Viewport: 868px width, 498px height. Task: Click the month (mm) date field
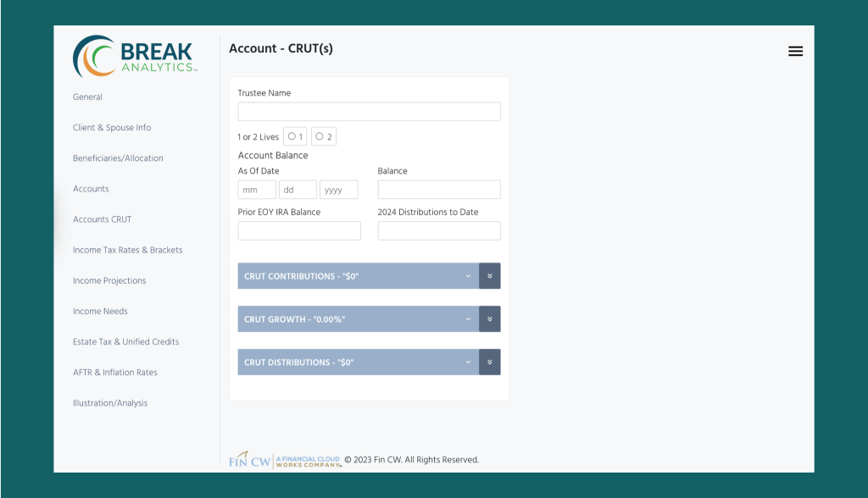(x=257, y=190)
